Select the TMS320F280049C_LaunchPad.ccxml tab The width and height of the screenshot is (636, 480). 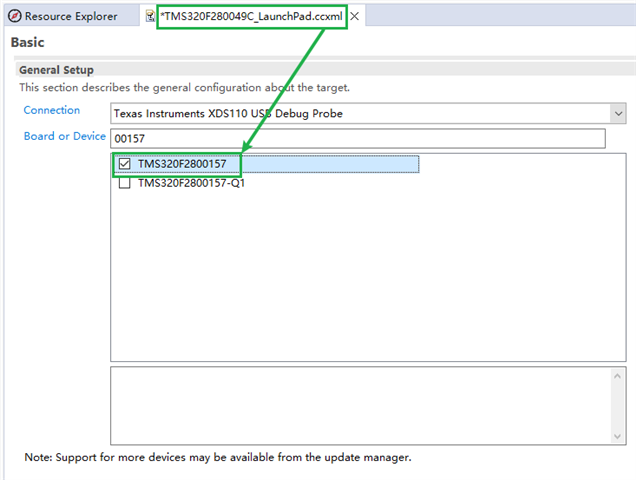251,16
